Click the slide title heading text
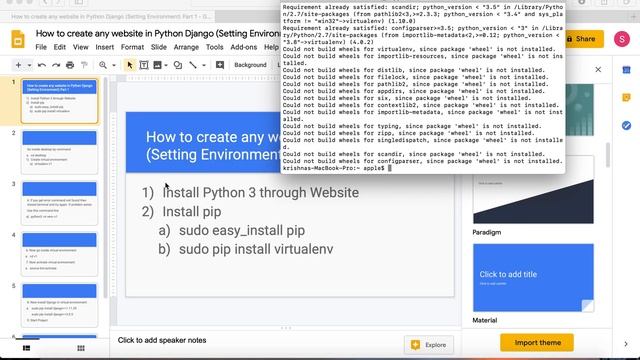 pos(213,146)
